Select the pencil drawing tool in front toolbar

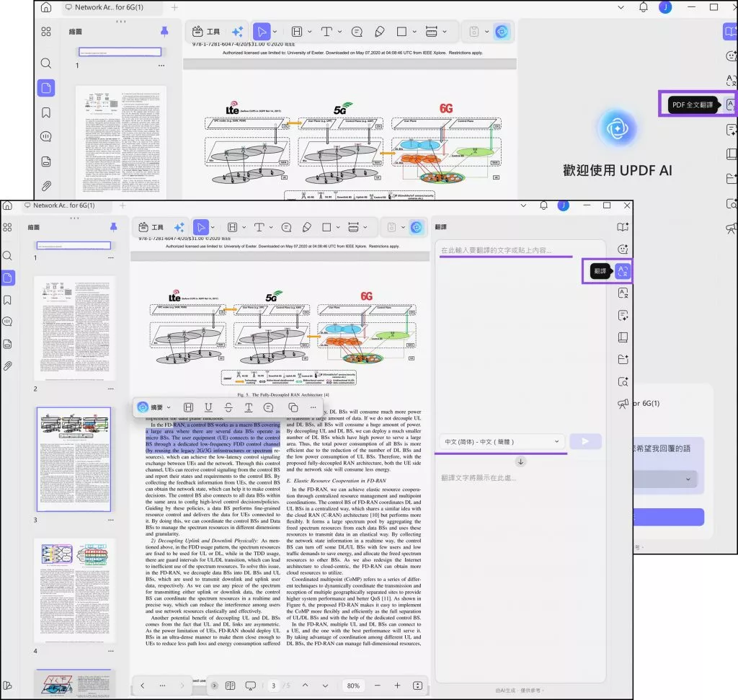pos(307,227)
